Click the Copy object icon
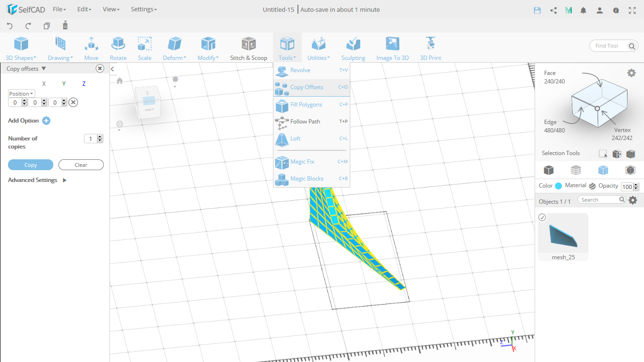 click(46, 26)
